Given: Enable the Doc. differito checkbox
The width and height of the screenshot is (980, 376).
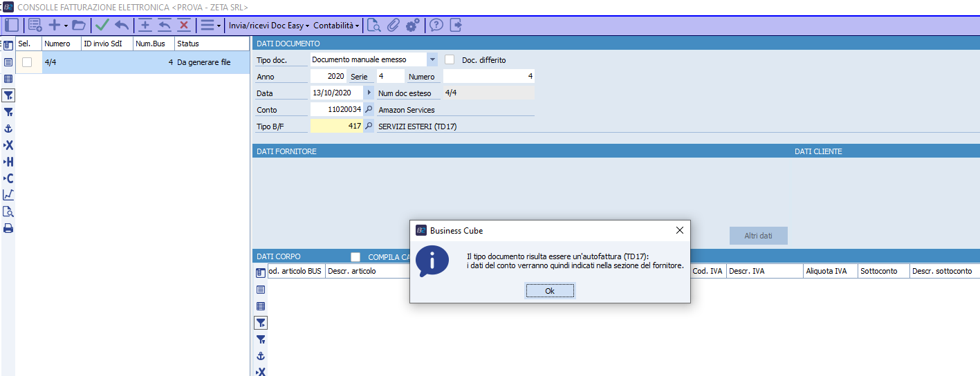Looking at the screenshot, I should pos(450,59).
